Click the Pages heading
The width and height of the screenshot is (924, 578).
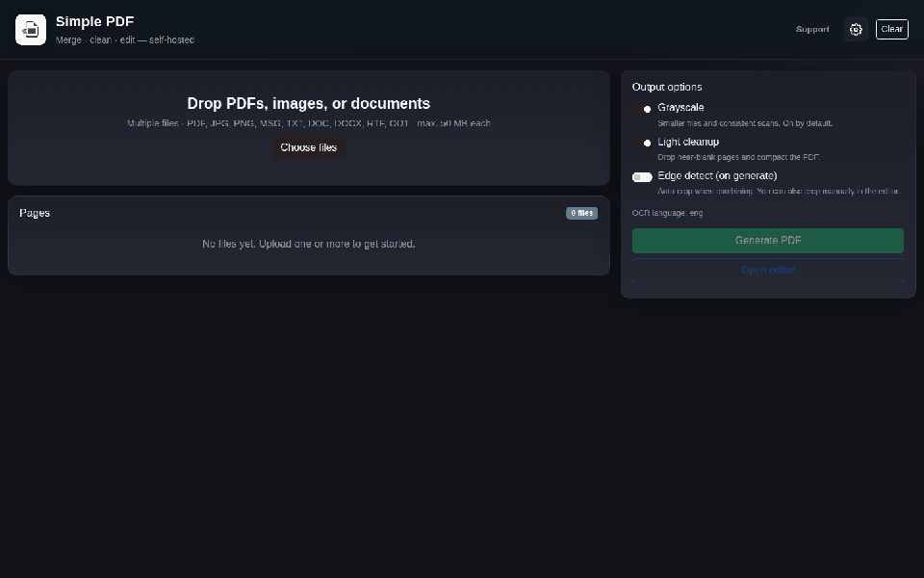coord(35,213)
